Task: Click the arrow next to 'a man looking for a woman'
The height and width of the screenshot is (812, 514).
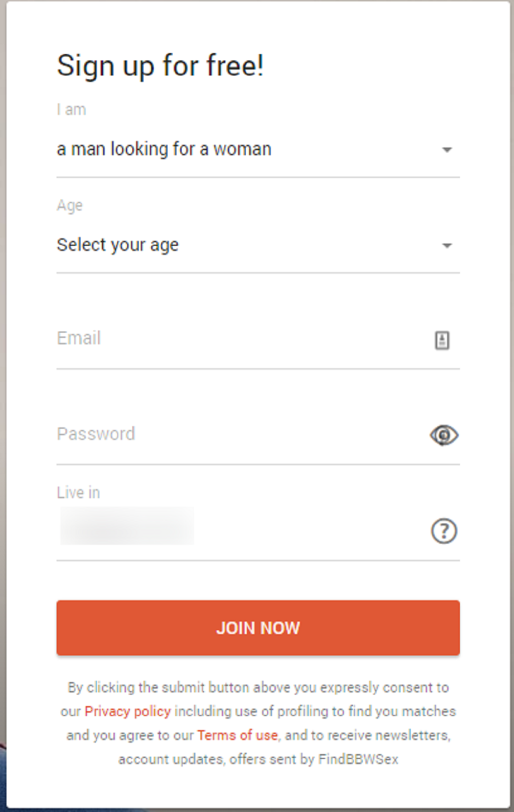Action: point(447,150)
